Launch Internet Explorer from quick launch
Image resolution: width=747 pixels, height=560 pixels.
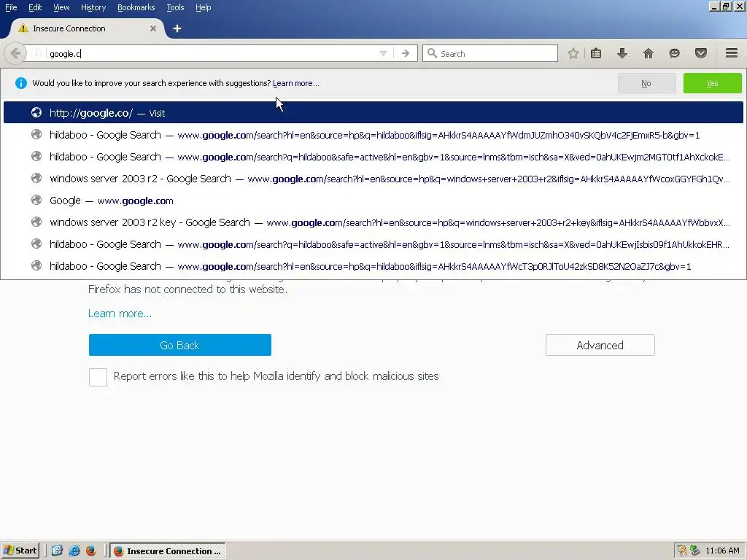click(74, 551)
